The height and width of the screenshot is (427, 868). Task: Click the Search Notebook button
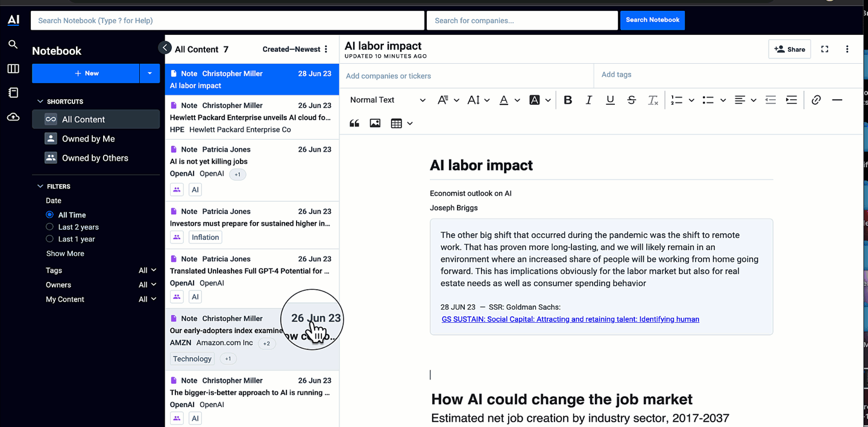[652, 20]
